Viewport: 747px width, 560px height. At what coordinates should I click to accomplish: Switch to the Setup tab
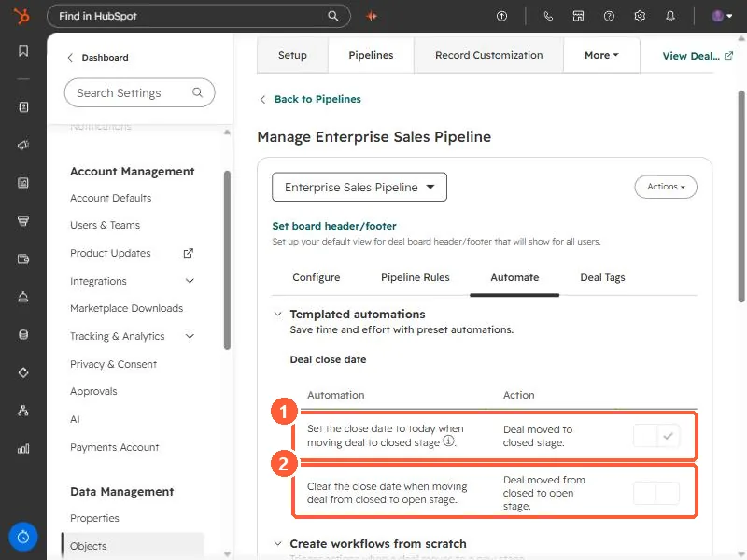(x=292, y=55)
